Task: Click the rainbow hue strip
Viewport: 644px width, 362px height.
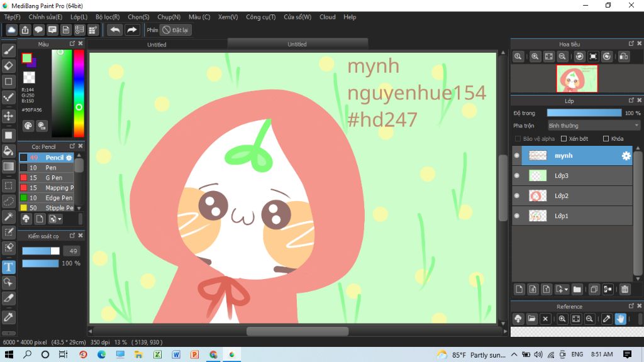Action: click(x=79, y=93)
